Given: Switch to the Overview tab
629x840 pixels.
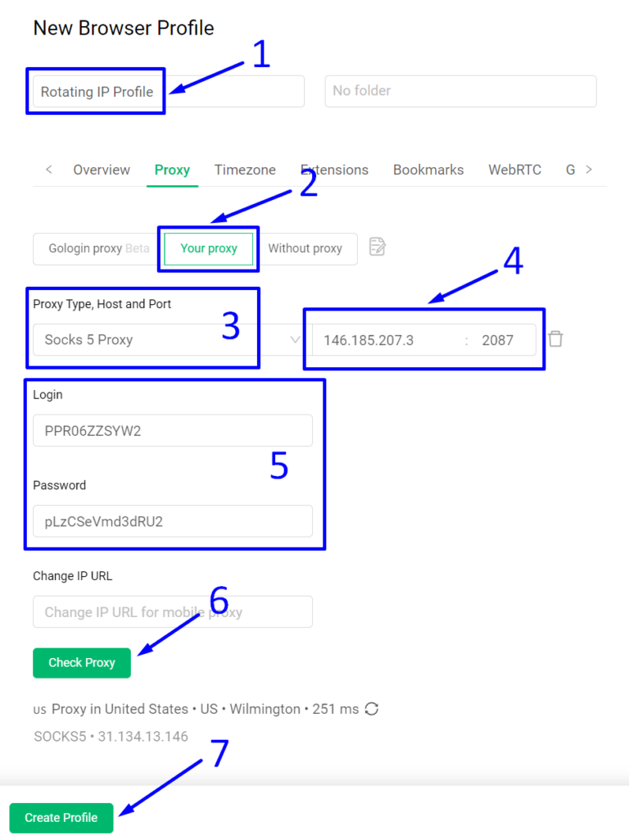Looking at the screenshot, I should [101, 170].
